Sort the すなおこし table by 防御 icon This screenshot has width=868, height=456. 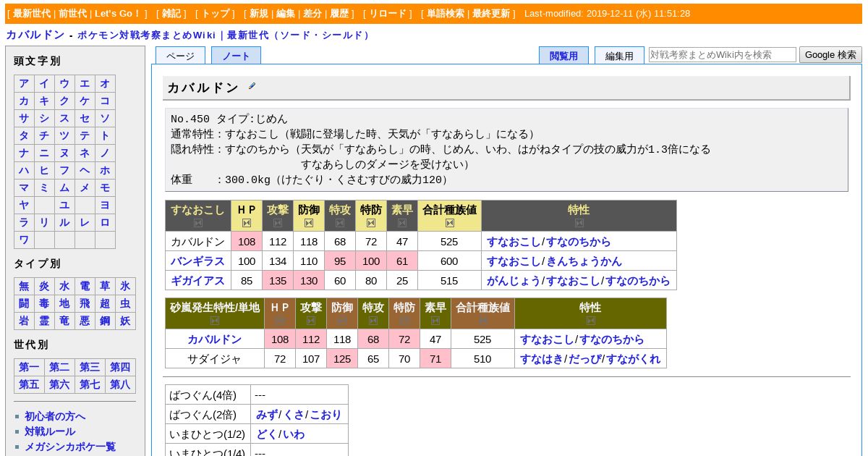[x=309, y=223]
